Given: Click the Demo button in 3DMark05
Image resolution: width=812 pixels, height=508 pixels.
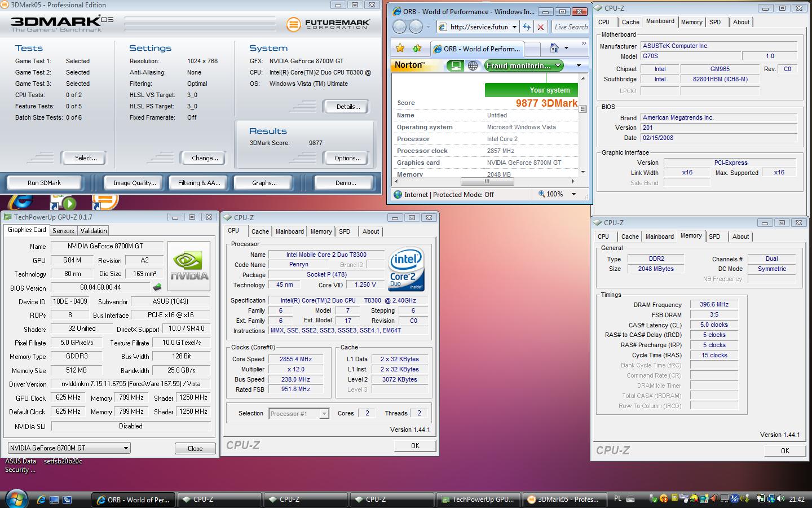Looking at the screenshot, I should coord(345,183).
